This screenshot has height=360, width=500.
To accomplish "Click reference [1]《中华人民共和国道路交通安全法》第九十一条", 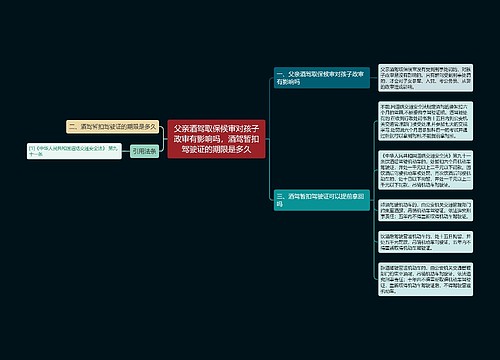I will point(74,151).
